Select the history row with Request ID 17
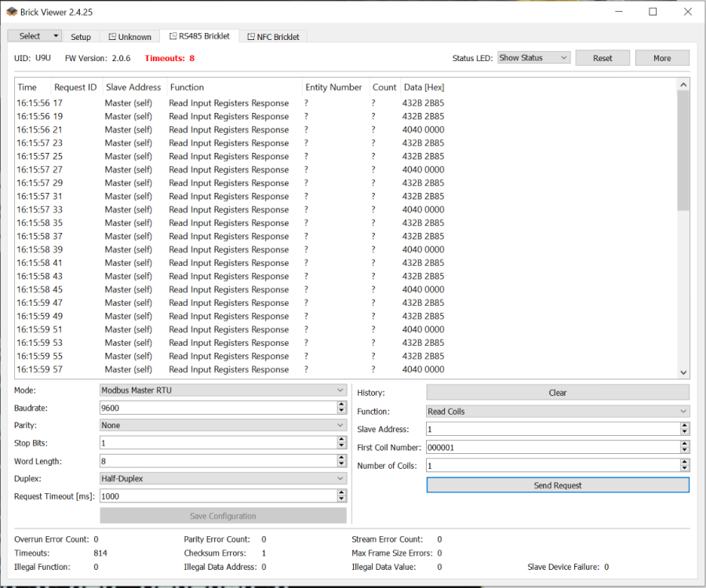The image size is (706, 588). [346, 103]
